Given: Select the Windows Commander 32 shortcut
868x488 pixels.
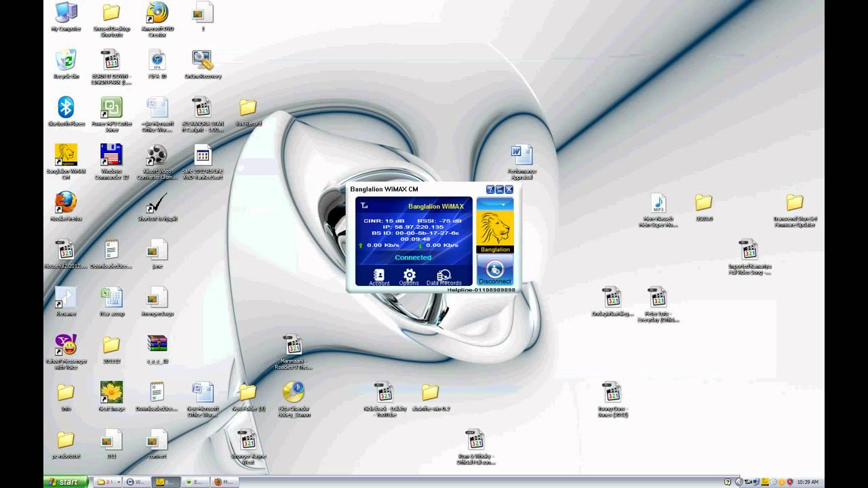Looking at the screenshot, I should tap(111, 161).
